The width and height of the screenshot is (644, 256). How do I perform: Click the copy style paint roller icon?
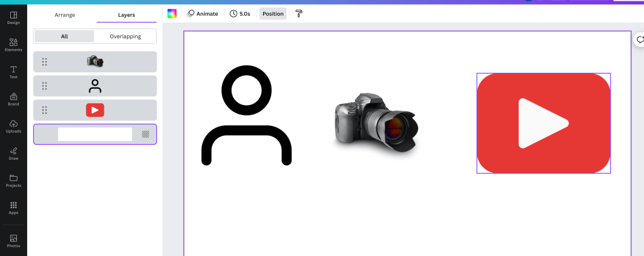(x=299, y=14)
